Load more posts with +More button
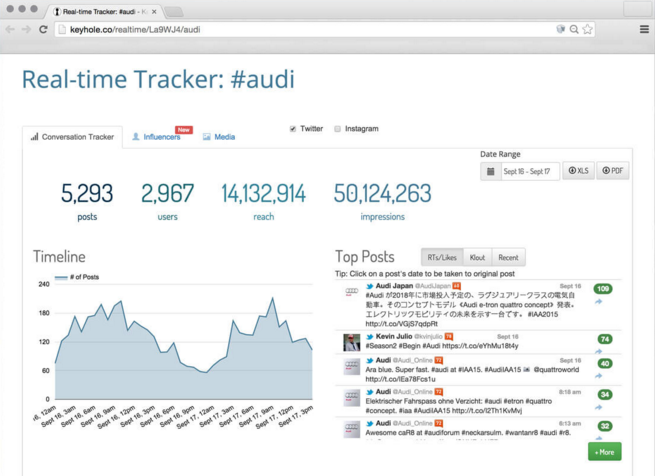 [604, 452]
